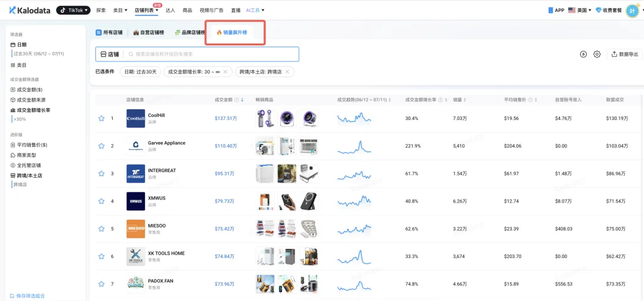Open the 日期 filter in sidebar
Screen dimensions: 644x301
click(x=18, y=44)
